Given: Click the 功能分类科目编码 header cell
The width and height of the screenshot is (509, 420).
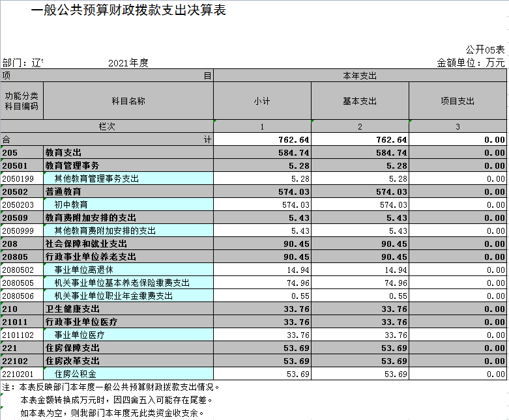Looking at the screenshot, I should pos(22,101).
